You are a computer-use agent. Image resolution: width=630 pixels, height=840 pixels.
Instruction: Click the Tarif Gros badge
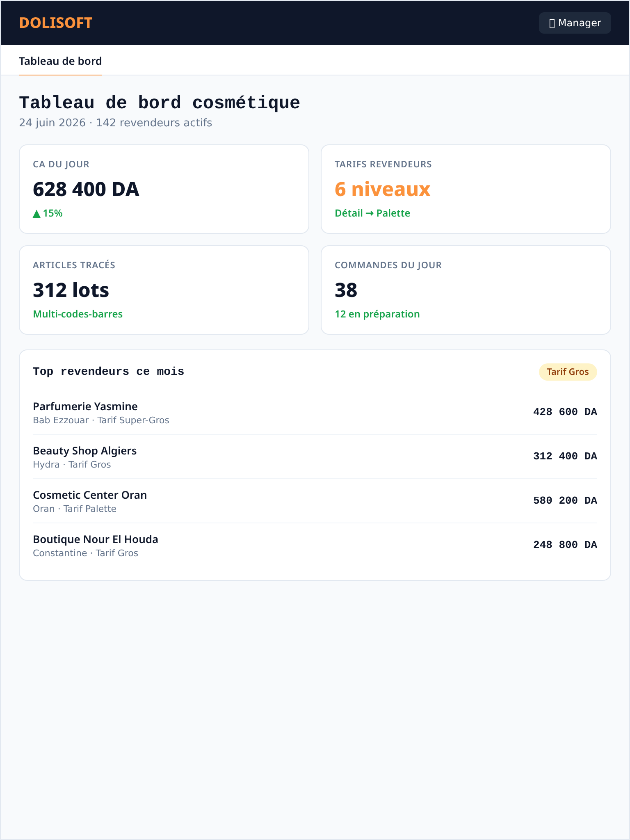(x=568, y=372)
